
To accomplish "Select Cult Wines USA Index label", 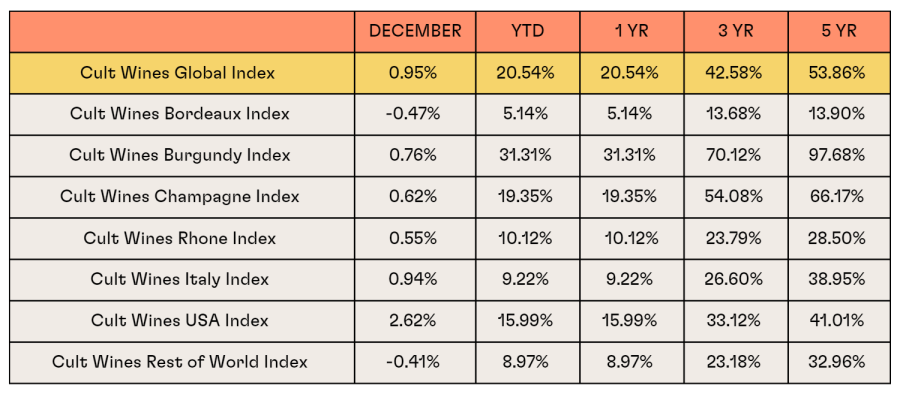I will [180, 321].
